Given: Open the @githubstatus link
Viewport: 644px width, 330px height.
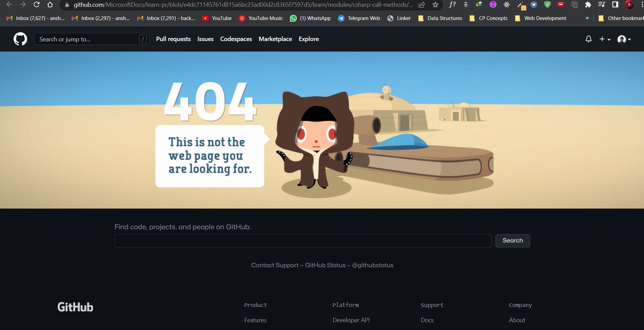Looking at the screenshot, I should click(x=373, y=265).
